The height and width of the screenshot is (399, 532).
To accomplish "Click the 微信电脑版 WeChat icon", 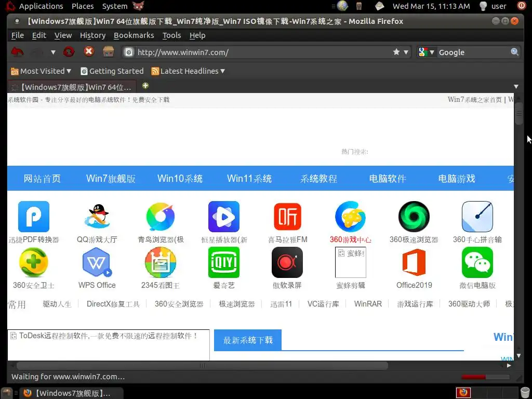I will coord(477,262).
